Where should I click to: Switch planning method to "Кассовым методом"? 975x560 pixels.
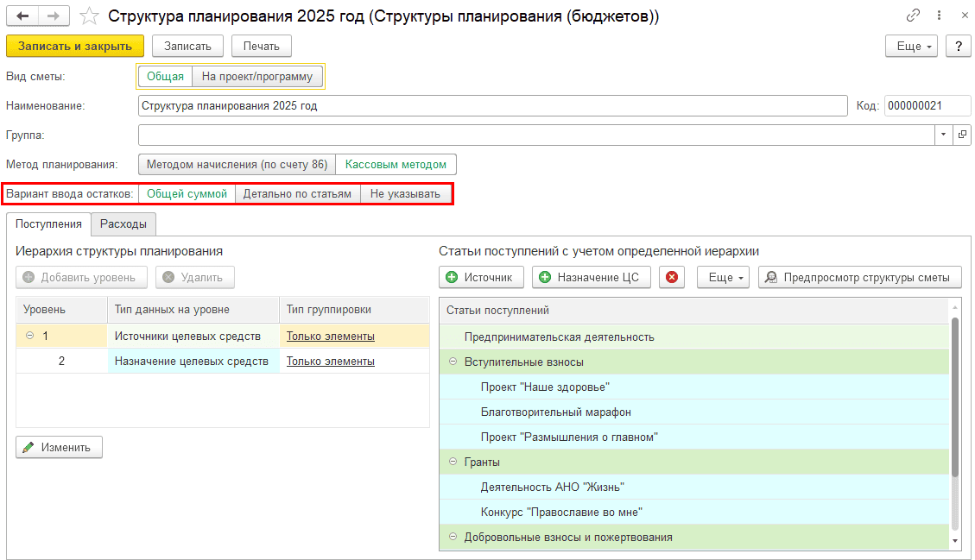click(396, 164)
